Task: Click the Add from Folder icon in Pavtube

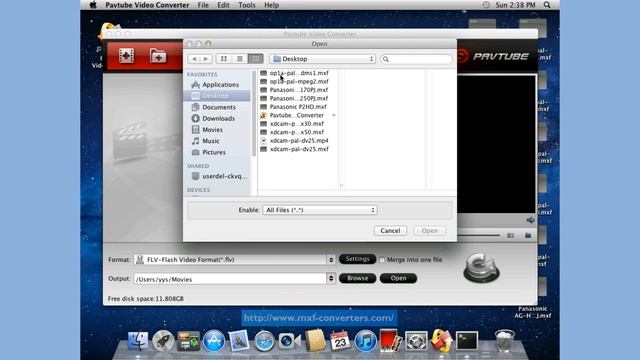Action: (158, 56)
